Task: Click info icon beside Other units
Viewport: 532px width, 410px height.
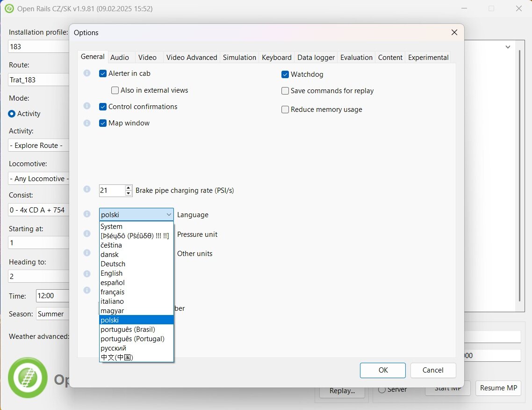Action: point(87,253)
